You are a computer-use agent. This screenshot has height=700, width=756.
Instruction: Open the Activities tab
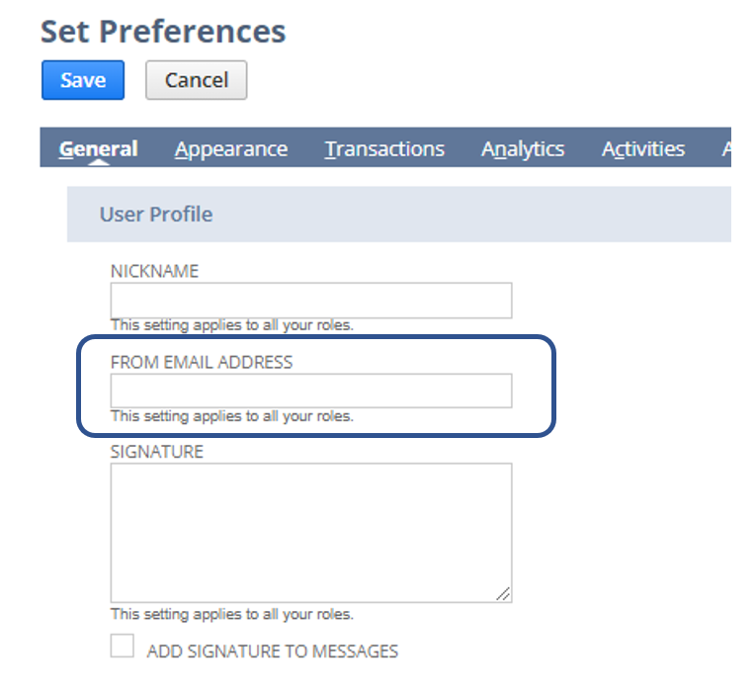click(643, 149)
